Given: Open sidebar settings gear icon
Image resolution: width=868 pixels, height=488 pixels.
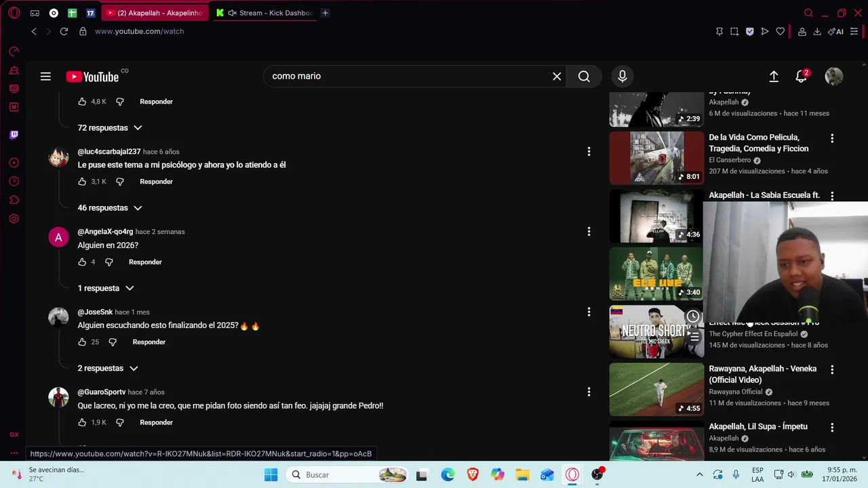Looking at the screenshot, I should [x=14, y=219].
